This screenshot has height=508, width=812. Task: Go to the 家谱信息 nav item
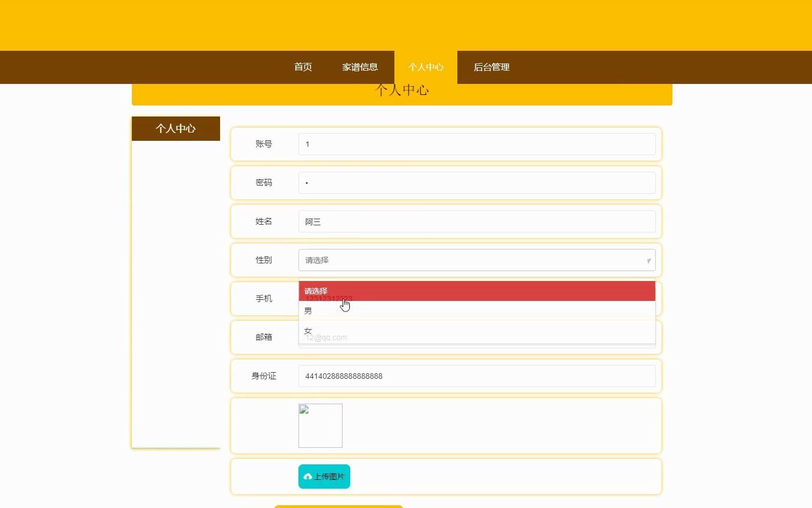tap(360, 67)
